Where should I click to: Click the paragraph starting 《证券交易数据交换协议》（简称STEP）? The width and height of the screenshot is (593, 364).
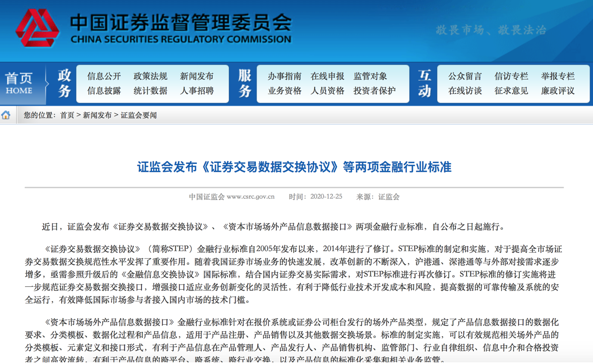pos(294,274)
